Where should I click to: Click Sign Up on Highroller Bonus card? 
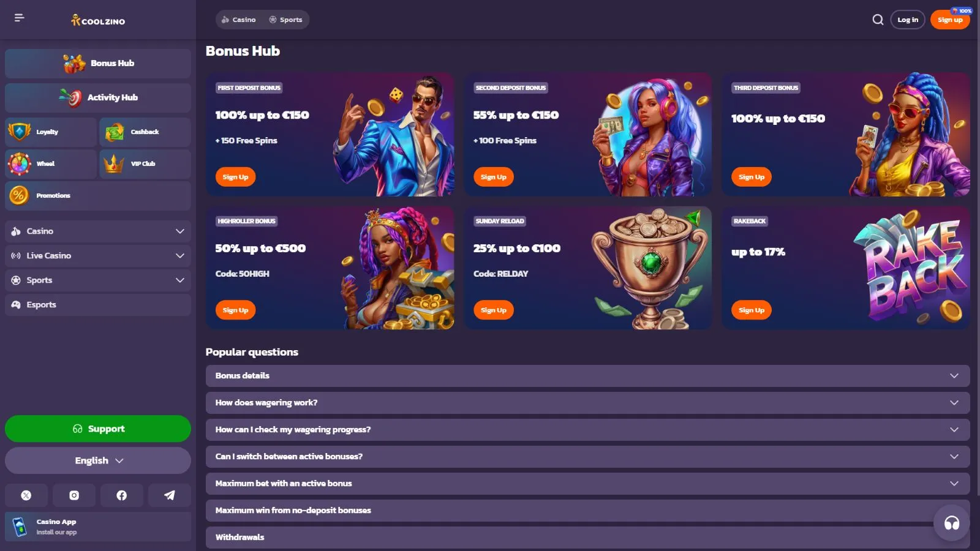click(235, 310)
